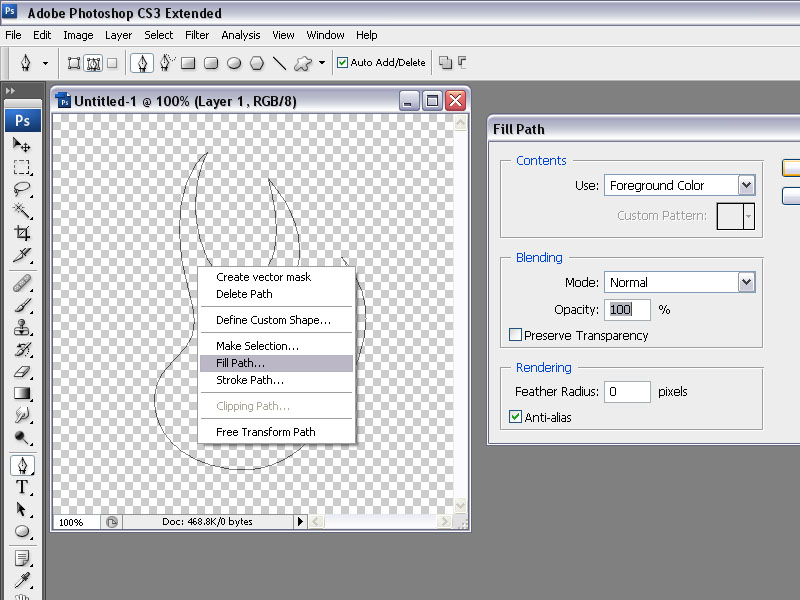The width and height of the screenshot is (800, 600).
Task: Pick the Magic Wand tool
Action: pyautogui.click(x=21, y=210)
